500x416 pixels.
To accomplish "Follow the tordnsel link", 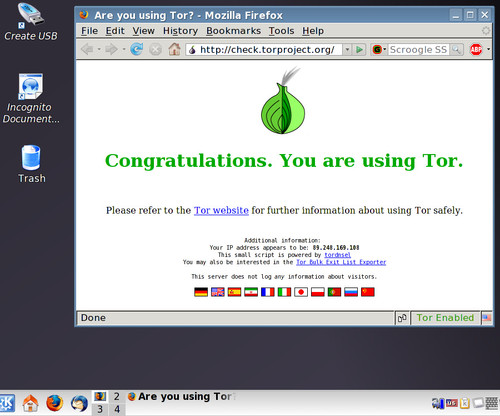I will coord(337,255).
